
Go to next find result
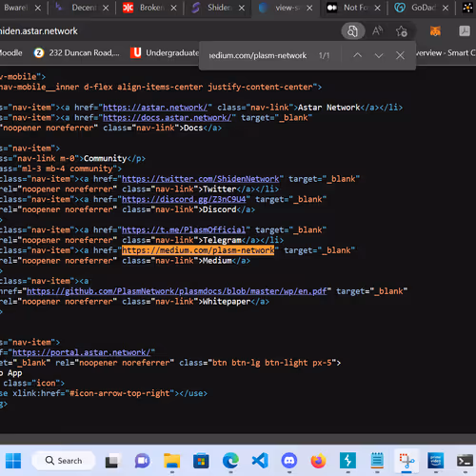[379, 55]
